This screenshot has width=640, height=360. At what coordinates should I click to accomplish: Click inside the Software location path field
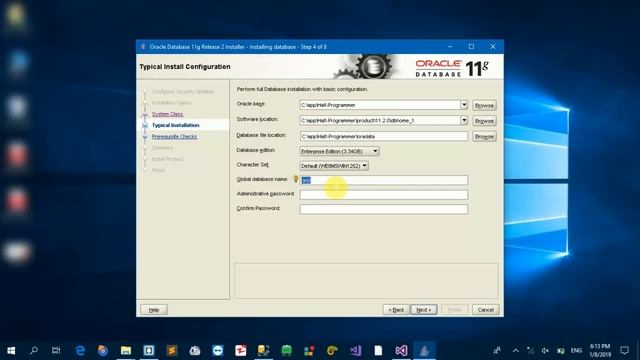click(380, 120)
